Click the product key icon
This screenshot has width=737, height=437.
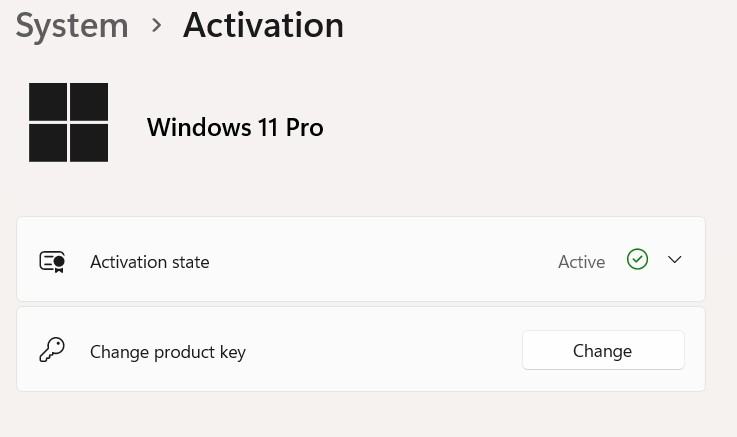point(52,350)
